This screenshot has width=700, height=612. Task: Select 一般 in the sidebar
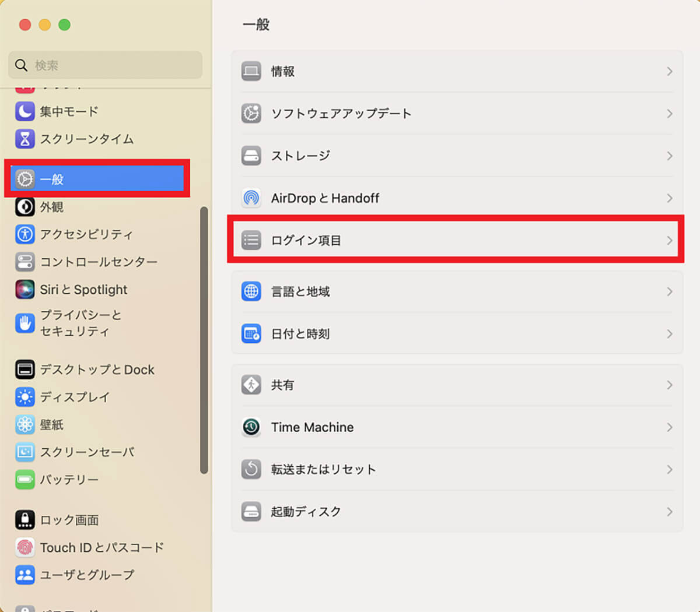click(x=96, y=179)
